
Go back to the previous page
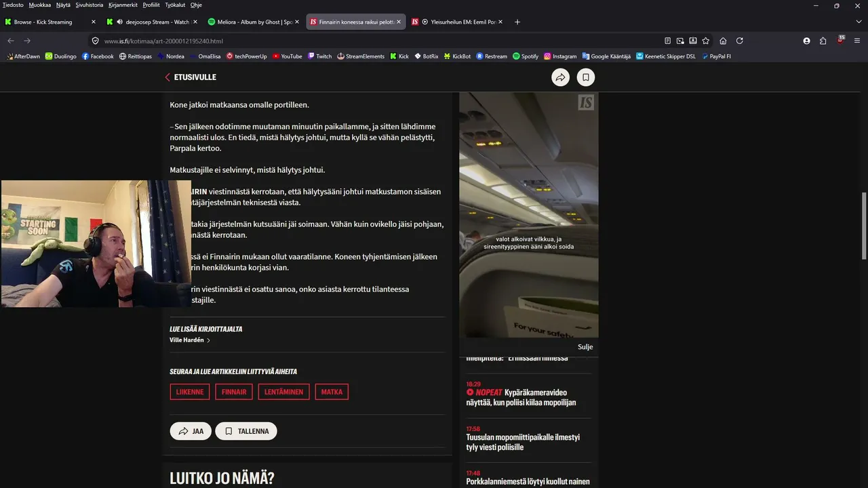(11, 41)
